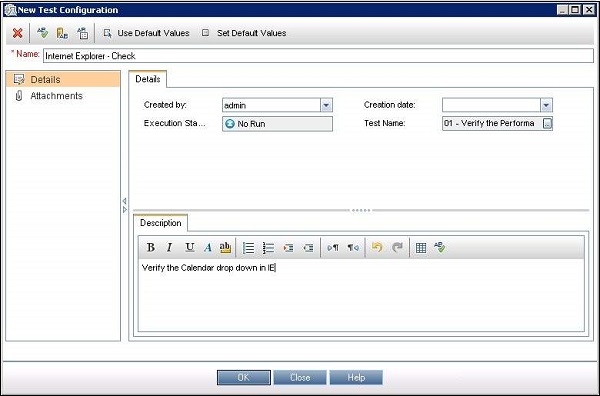
Task: Set left-to-right text direction
Action: [333, 248]
